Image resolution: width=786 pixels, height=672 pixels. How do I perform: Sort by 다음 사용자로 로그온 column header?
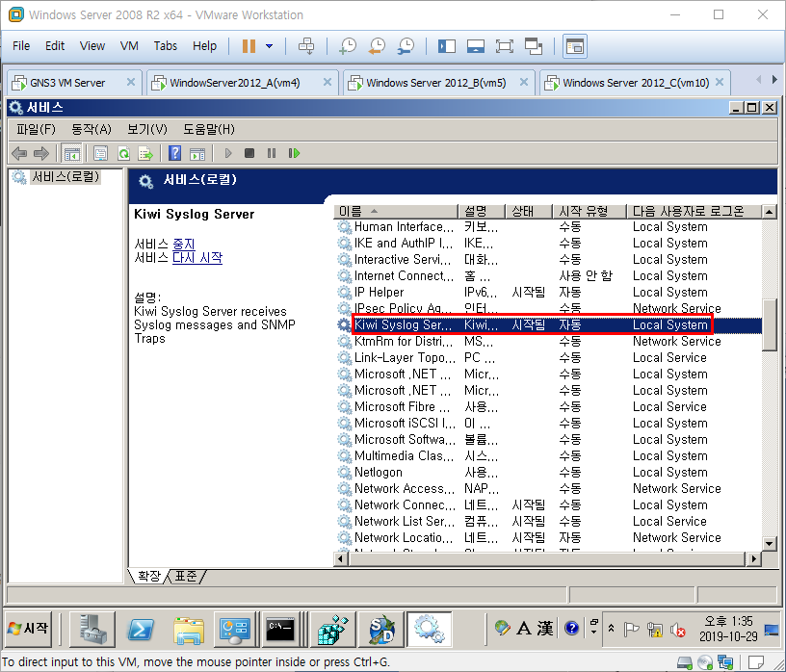694,211
